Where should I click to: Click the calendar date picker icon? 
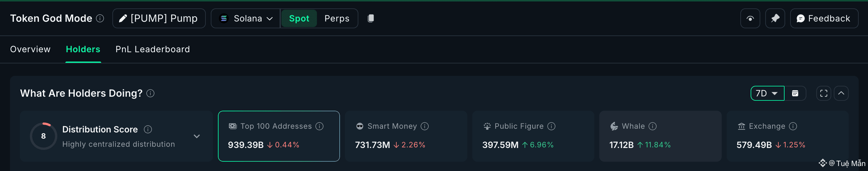[x=795, y=93]
